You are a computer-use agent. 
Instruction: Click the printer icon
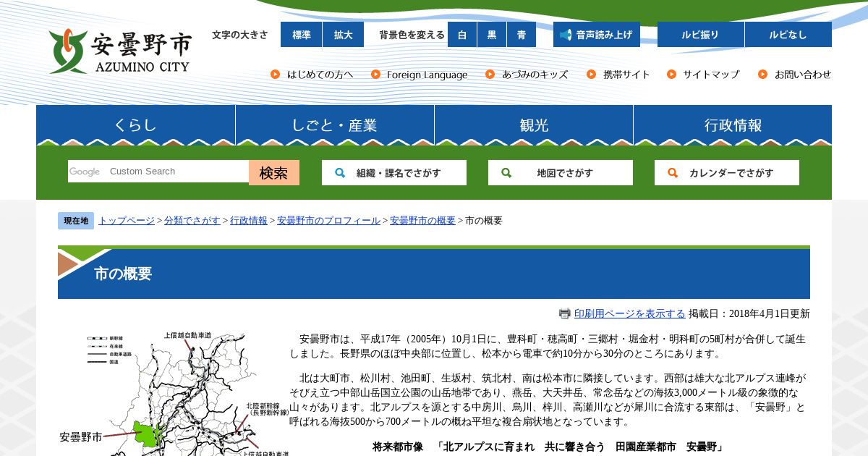pyautogui.click(x=565, y=313)
